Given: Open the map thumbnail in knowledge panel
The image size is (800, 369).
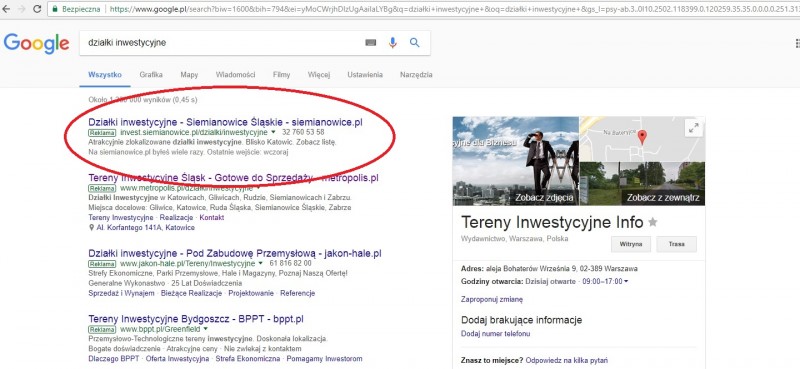Looking at the screenshot, I should coord(642,139).
